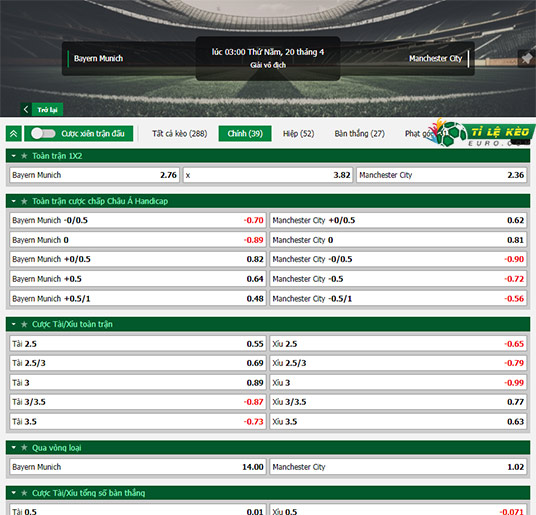This screenshot has height=515, width=536.
Task: Select the draw X at 3.82
Action: (x=268, y=175)
